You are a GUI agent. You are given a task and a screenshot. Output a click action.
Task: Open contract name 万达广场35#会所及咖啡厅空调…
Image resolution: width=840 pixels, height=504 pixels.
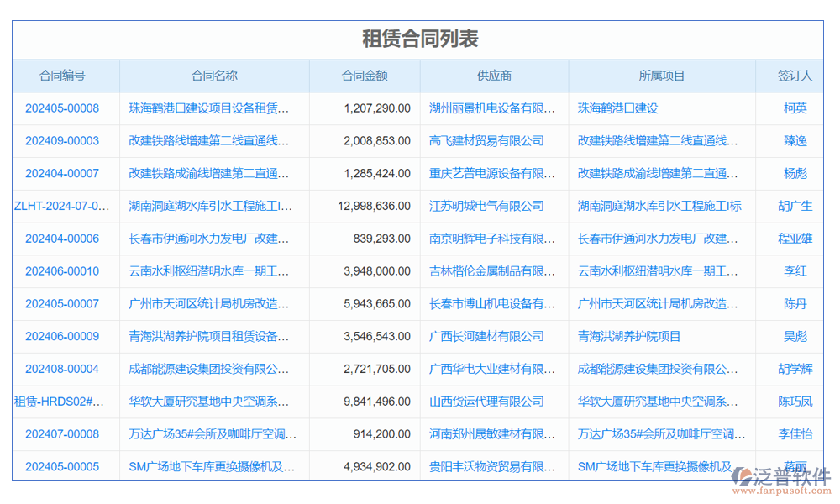click(213, 434)
